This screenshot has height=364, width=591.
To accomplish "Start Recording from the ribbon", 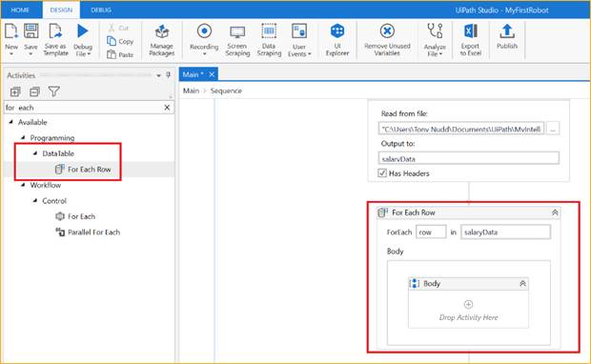I will tap(204, 40).
